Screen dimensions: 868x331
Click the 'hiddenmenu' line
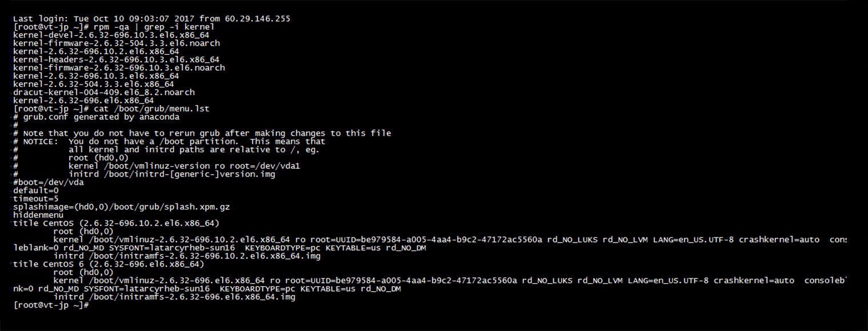pos(38,215)
